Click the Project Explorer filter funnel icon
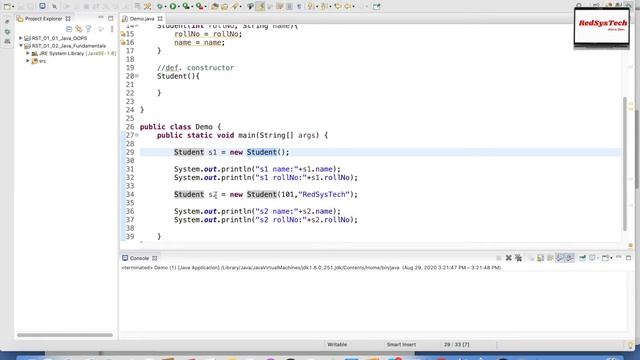Image resolution: width=640 pixels, height=360 pixels. 88,29
